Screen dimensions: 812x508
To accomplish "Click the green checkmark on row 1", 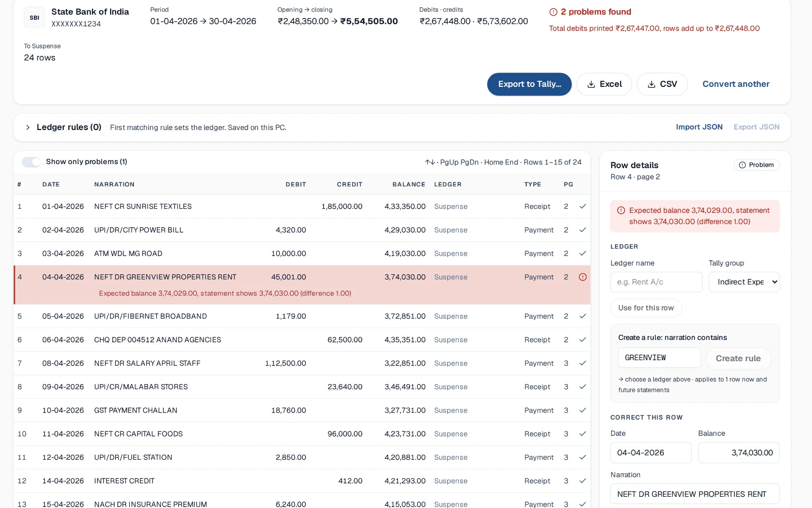I will (583, 206).
